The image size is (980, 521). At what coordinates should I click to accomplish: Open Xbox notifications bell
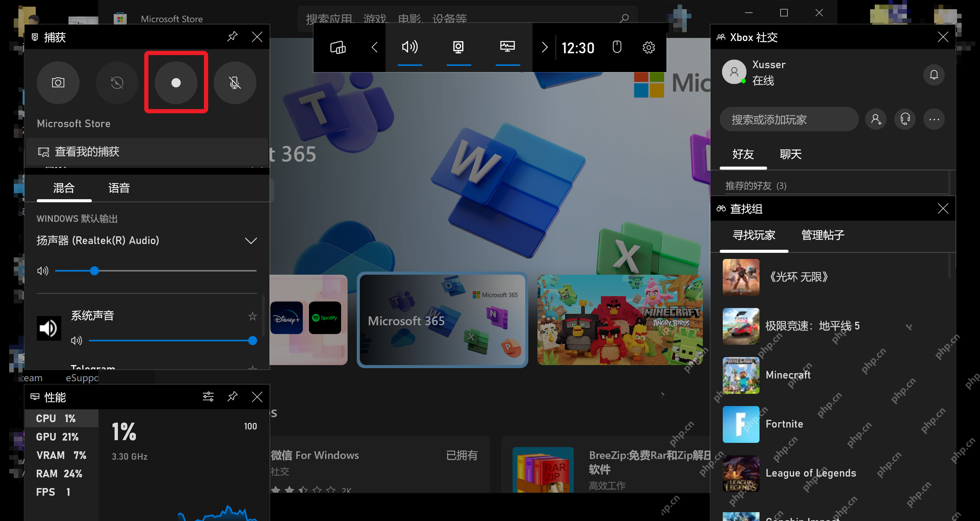(x=934, y=75)
